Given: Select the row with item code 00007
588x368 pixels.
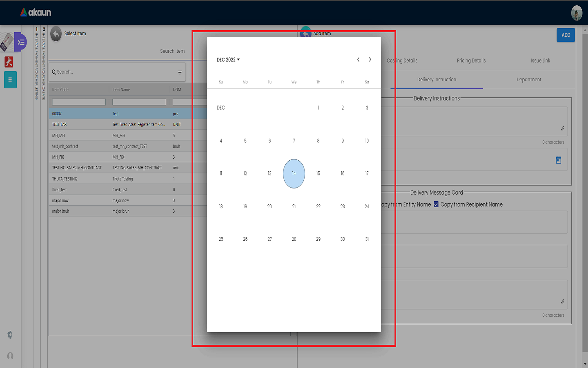Looking at the screenshot, I should 128,114.
